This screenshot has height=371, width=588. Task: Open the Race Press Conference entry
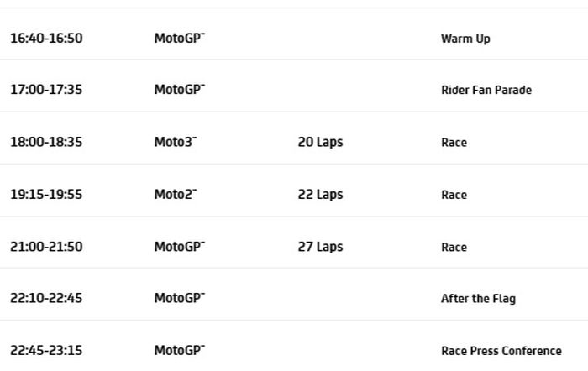click(501, 351)
